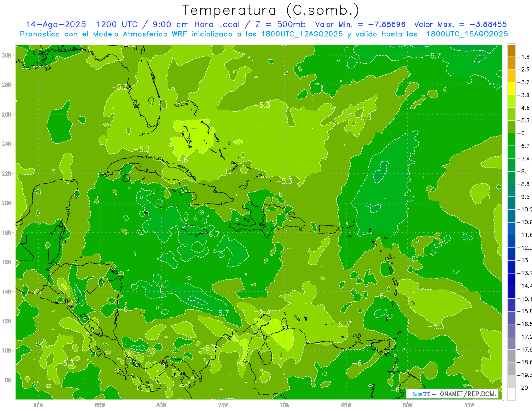Click the yellow colorbar swatch between -3.2 and -3.9
The height and width of the screenshot is (411, 532).
(x=512, y=89)
